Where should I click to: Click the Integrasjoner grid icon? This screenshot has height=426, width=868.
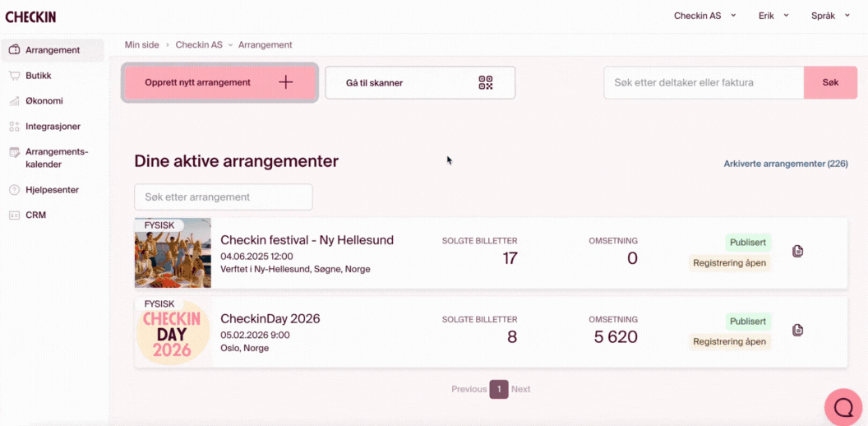pos(14,127)
